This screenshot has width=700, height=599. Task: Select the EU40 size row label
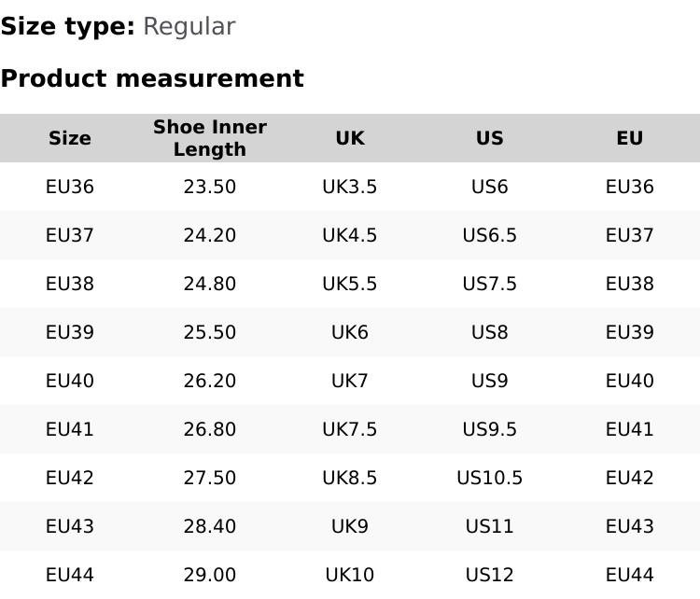point(70,381)
